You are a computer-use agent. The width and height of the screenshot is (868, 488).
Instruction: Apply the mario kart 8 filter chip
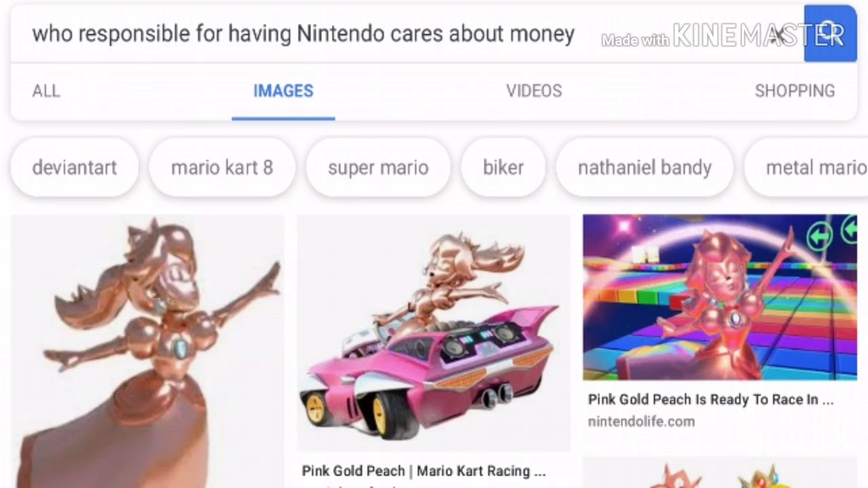click(x=222, y=167)
